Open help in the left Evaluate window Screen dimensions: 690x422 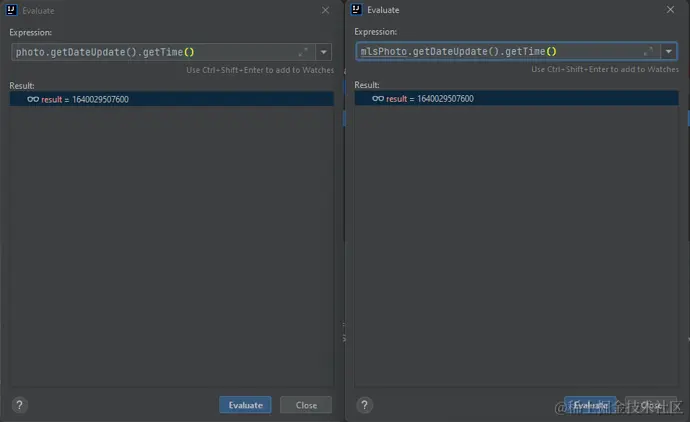(x=19, y=405)
